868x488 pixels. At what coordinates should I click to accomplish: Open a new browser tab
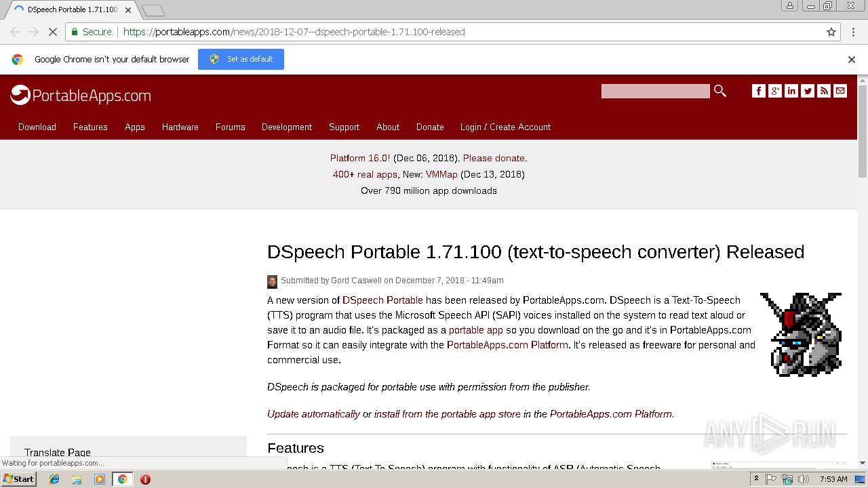point(153,10)
